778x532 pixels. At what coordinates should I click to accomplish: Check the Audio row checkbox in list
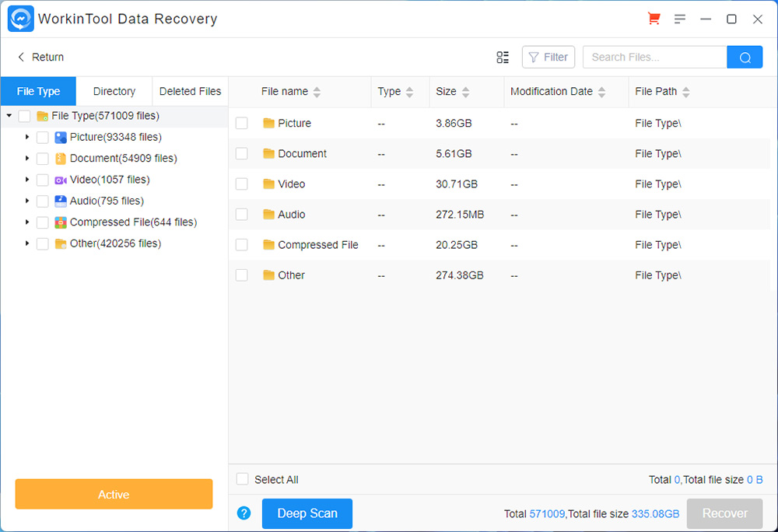tap(242, 214)
